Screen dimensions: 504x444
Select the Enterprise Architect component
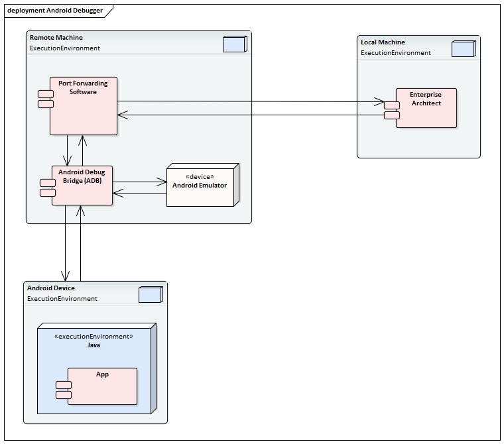[428, 113]
